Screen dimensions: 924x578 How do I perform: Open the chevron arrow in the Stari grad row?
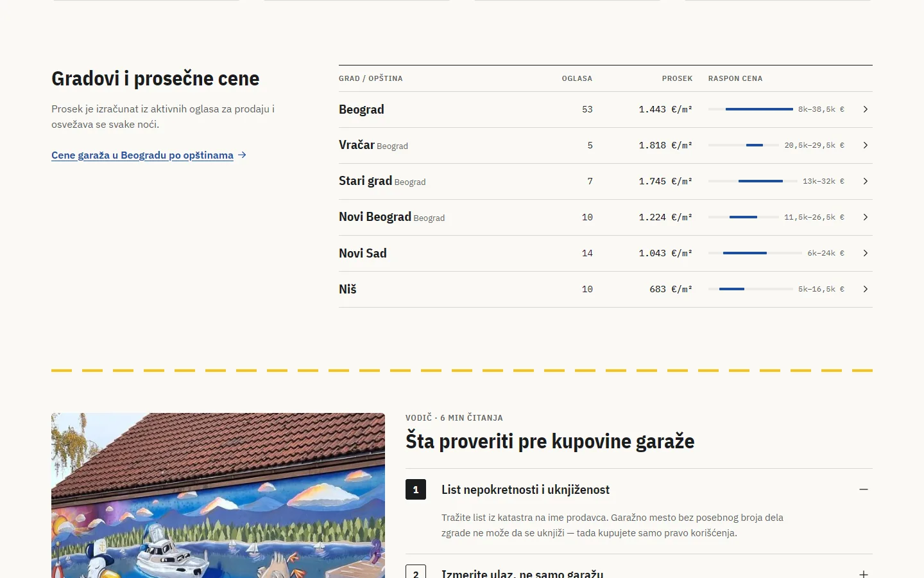pos(865,181)
